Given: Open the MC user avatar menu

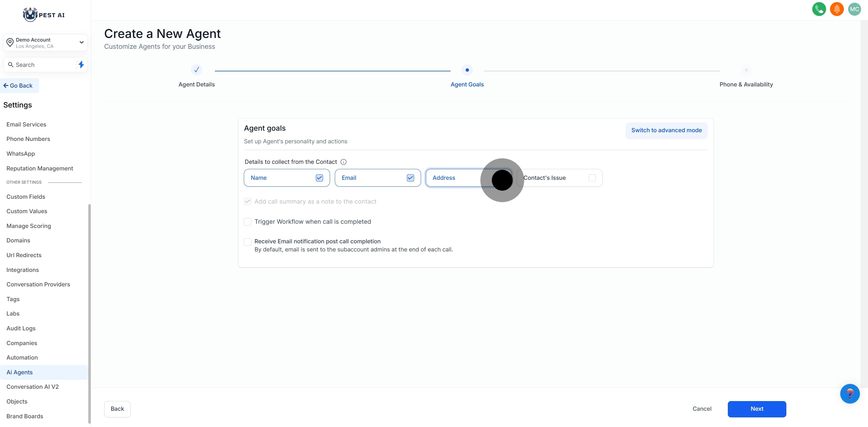Looking at the screenshot, I should tap(854, 9).
